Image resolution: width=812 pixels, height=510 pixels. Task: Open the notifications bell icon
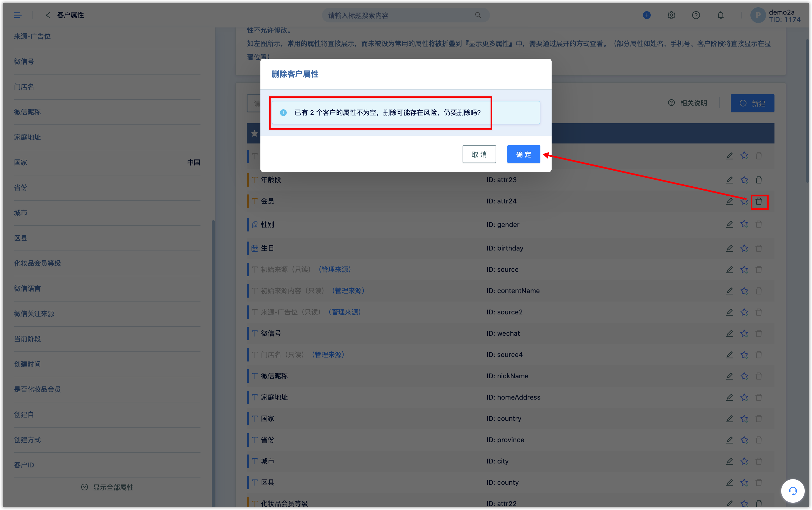[720, 15]
